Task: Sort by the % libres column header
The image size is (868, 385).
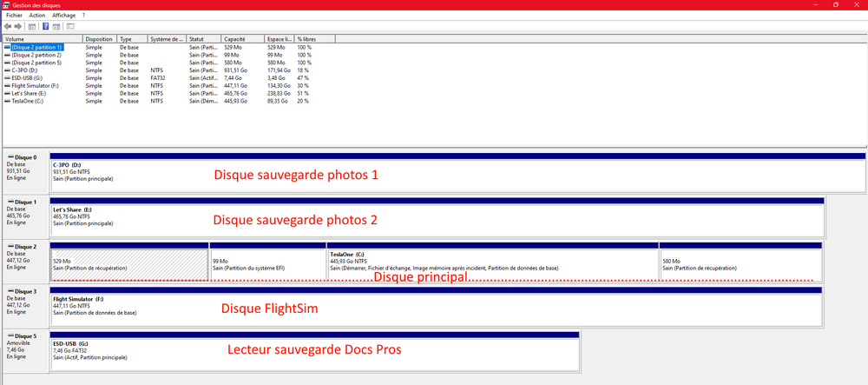Action: [x=312, y=39]
